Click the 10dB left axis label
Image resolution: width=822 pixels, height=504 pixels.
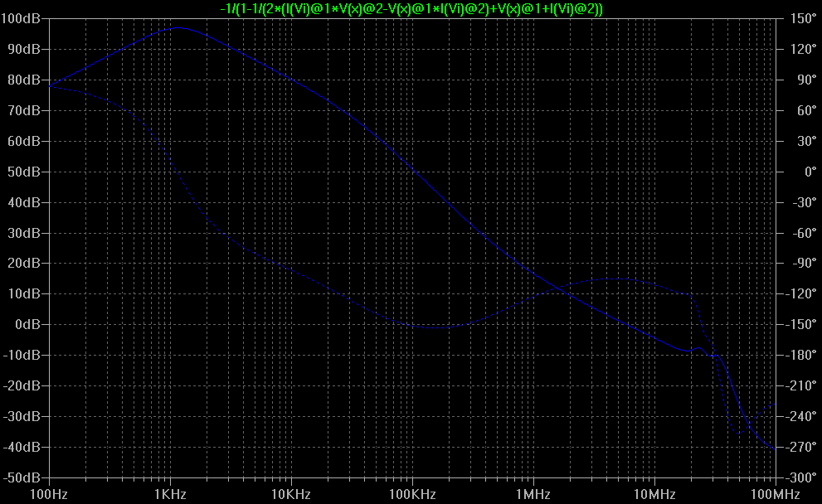coord(24,294)
